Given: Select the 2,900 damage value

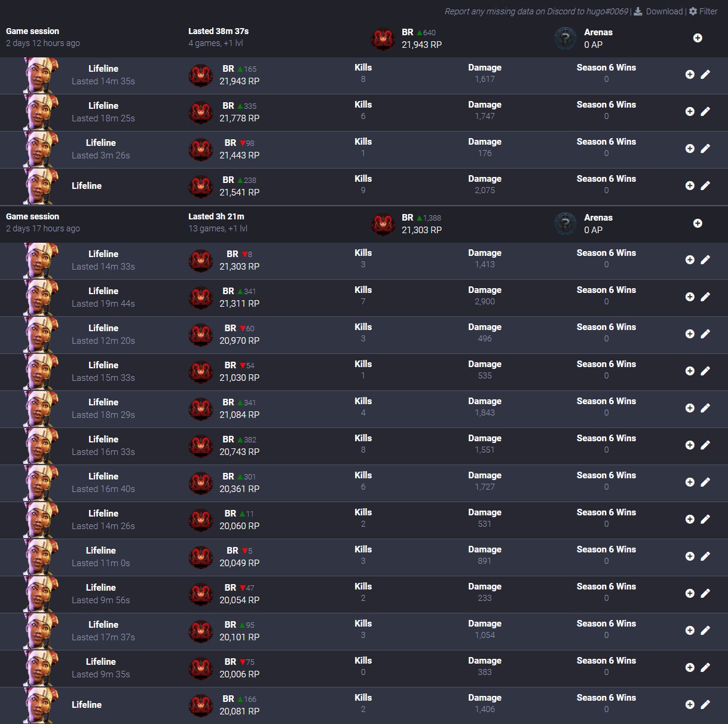Looking at the screenshot, I should [x=485, y=301].
